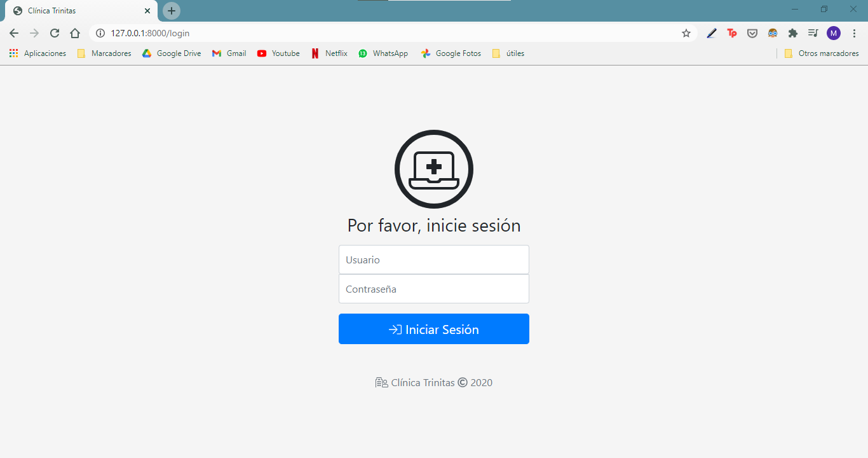Click the glasses face extension icon

coord(773,33)
